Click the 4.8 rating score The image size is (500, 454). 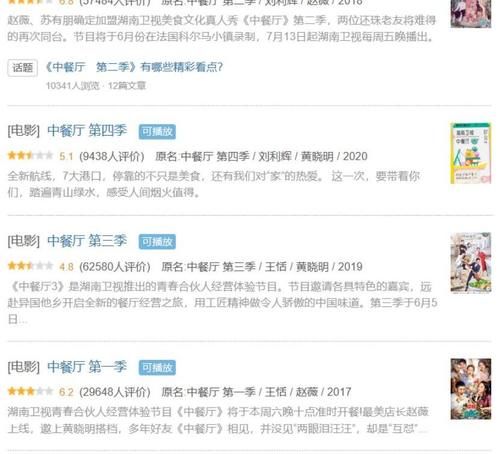[x=66, y=267]
